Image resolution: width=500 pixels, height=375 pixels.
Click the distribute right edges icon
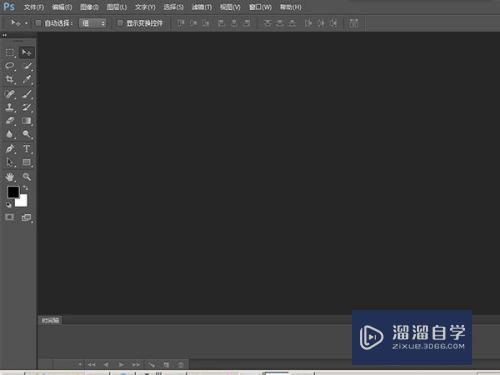click(333, 23)
